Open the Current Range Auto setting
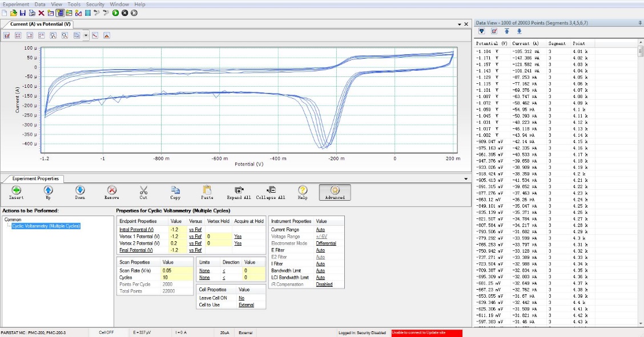644x337 pixels. tap(320, 229)
